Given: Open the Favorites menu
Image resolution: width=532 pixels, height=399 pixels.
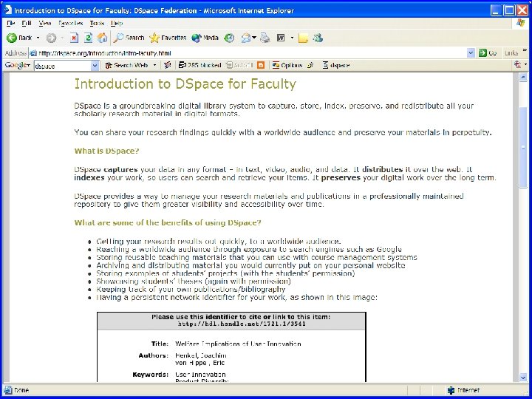Looking at the screenshot, I should coord(71,24).
